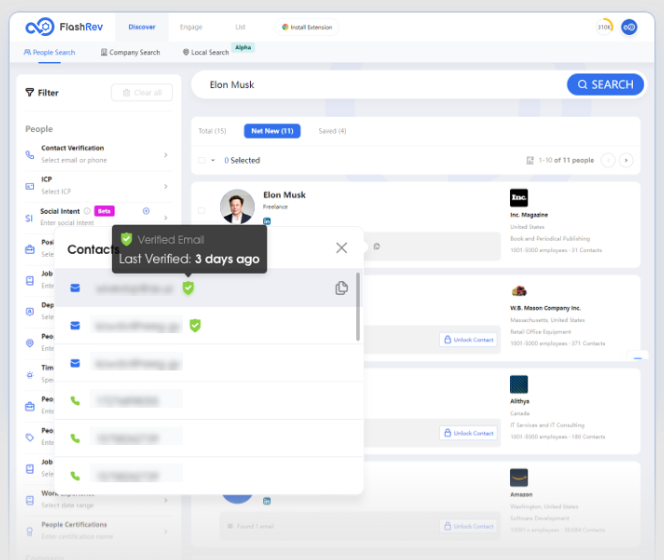Viewport: 664px width, 560px height.
Task: Show Net New (11) results
Action: pyautogui.click(x=272, y=131)
